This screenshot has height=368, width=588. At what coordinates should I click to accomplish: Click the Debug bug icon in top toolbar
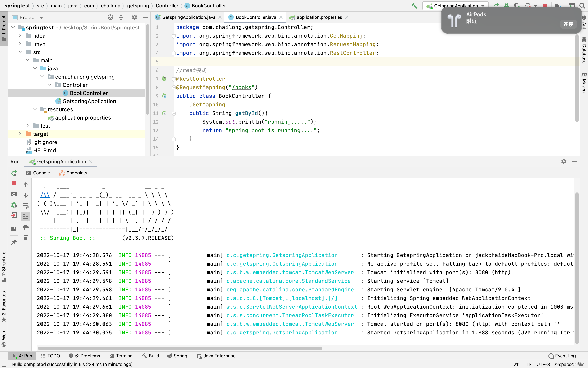pyautogui.click(x=506, y=6)
